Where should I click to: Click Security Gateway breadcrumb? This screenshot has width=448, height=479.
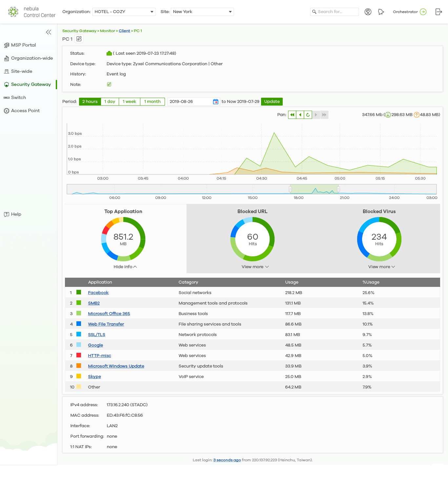point(79,31)
